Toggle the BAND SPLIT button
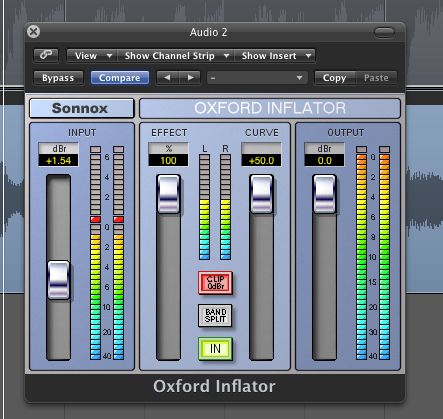 pos(215,315)
